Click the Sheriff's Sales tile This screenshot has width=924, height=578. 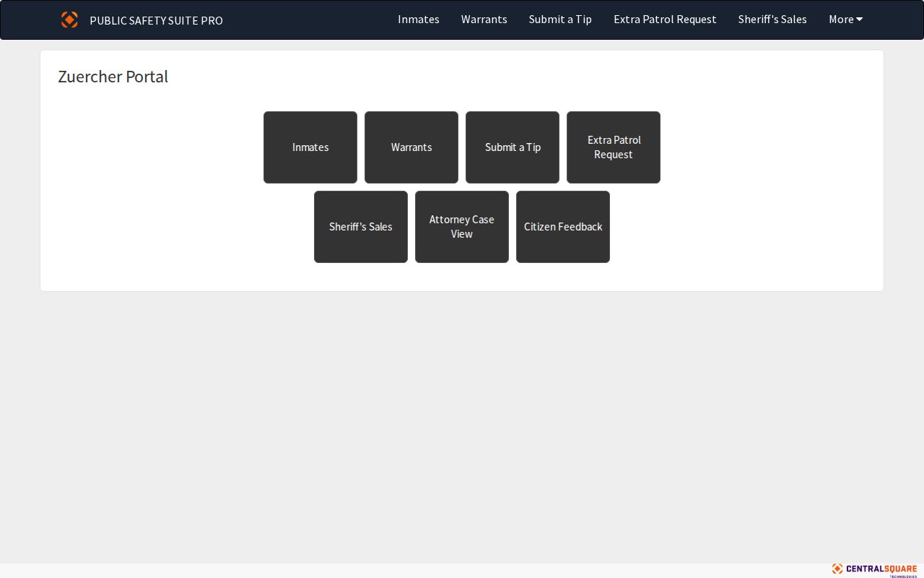coord(361,227)
